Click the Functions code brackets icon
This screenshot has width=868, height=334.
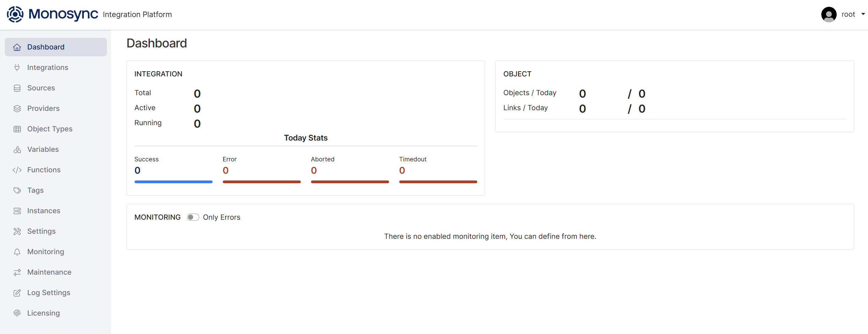click(x=17, y=170)
